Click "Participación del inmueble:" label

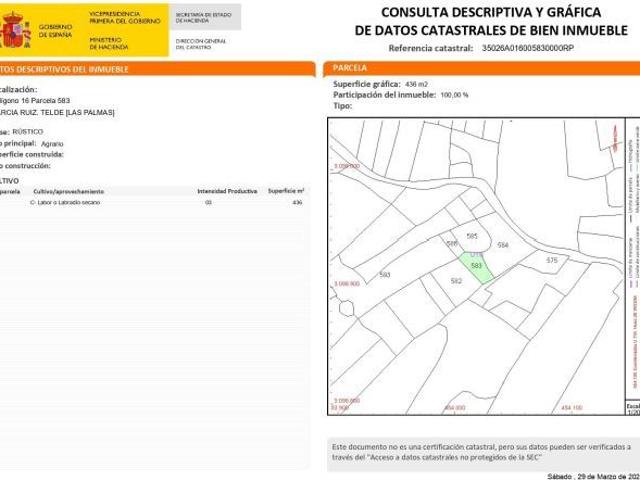coord(384,95)
